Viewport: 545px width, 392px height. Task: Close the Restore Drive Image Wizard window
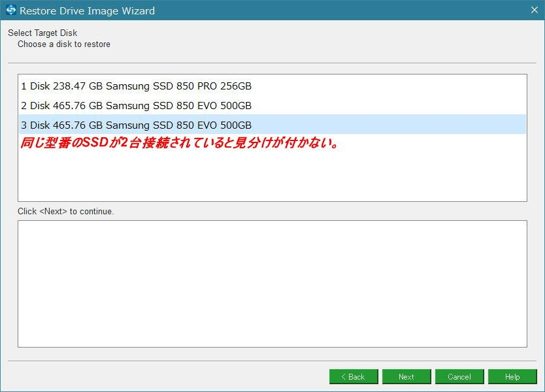[x=535, y=10]
